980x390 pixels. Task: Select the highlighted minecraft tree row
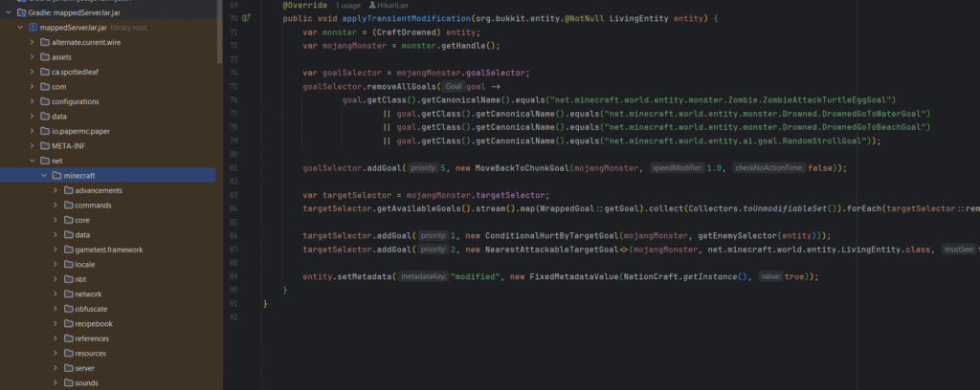tap(107, 175)
